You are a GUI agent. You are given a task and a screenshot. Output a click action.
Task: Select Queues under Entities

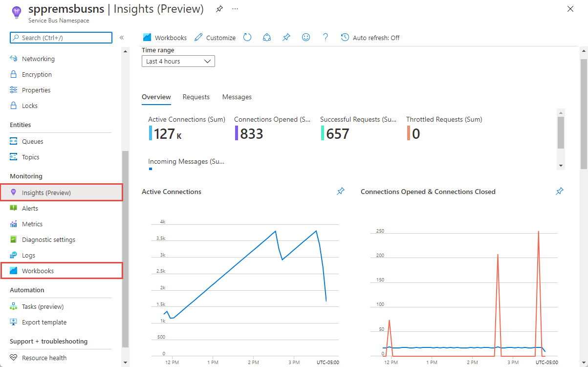click(x=32, y=141)
